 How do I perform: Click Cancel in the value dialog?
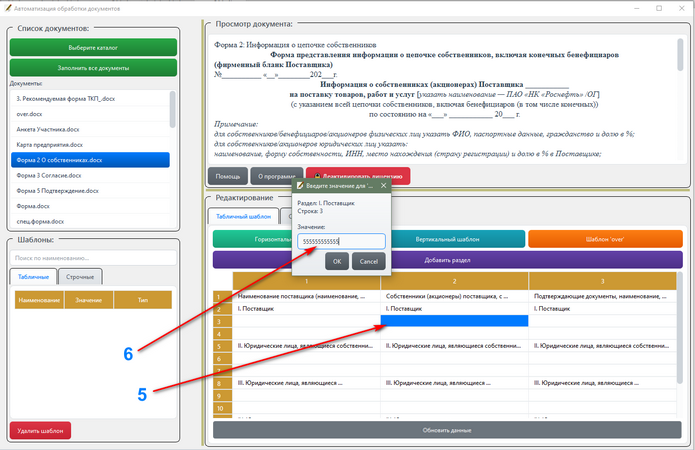pyautogui.click(x=369, y=261)
